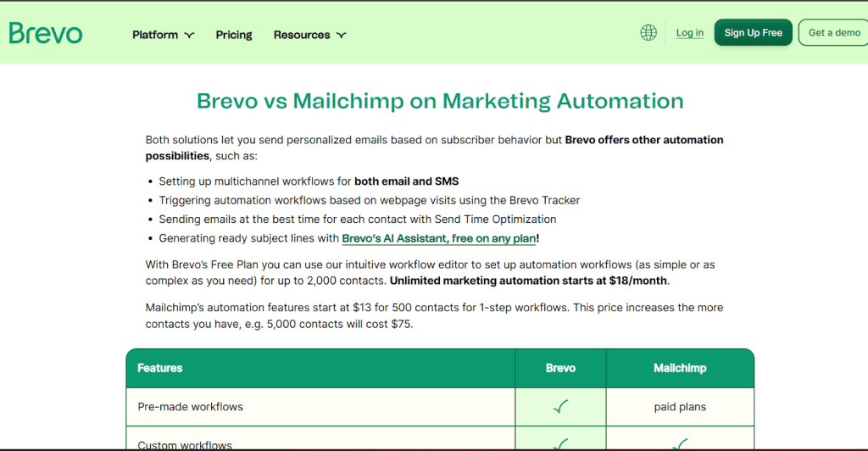Viewport: 868px width, 451px height.
Task: Expand the Platform menu chevron
Action: pyautogui.click(x=189, y=36)
